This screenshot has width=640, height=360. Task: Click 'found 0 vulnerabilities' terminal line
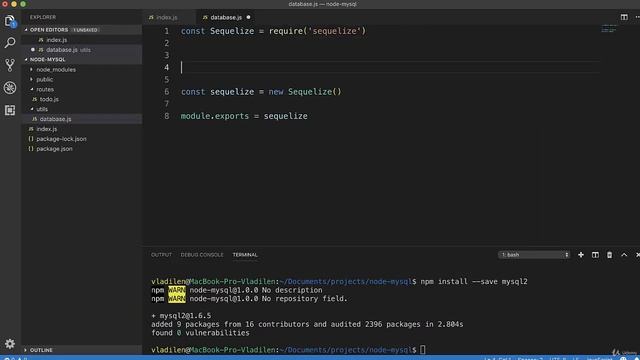point(200,333)
